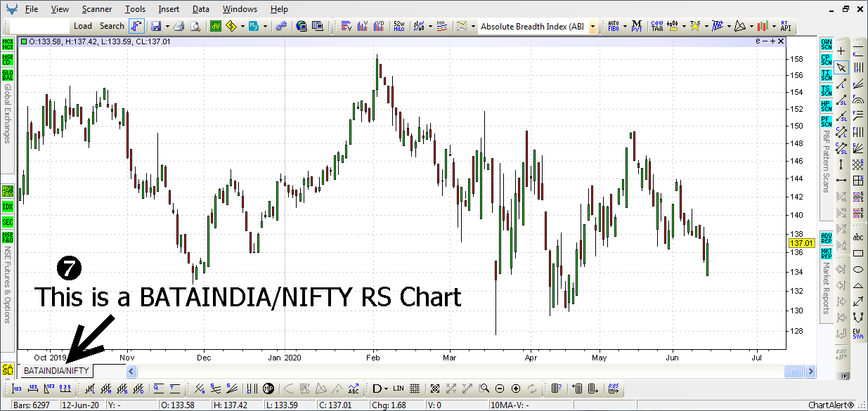868x411 pixels.
Task: Open the Scanner menu
Action: click(x=96, y=9)
